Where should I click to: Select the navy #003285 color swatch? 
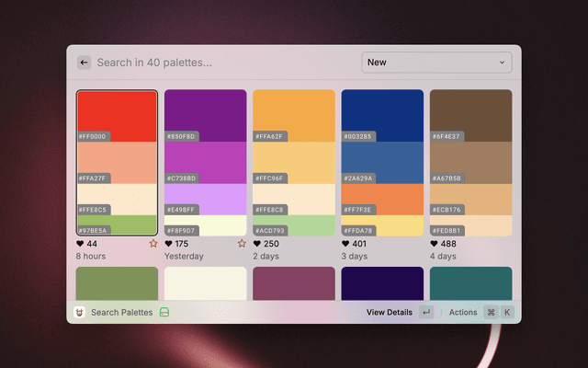382,115
